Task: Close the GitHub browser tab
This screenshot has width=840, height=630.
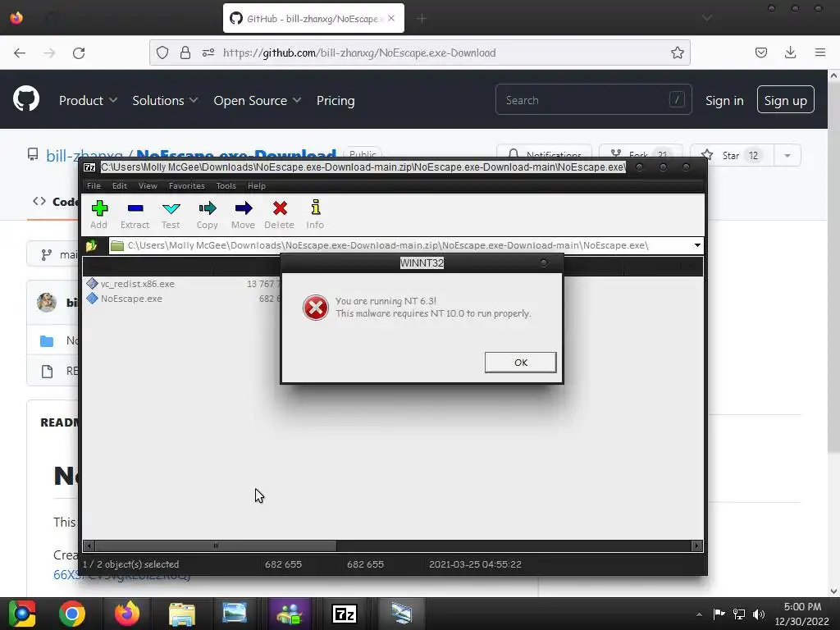Action: pyautogui.click(x=391, y=18)
